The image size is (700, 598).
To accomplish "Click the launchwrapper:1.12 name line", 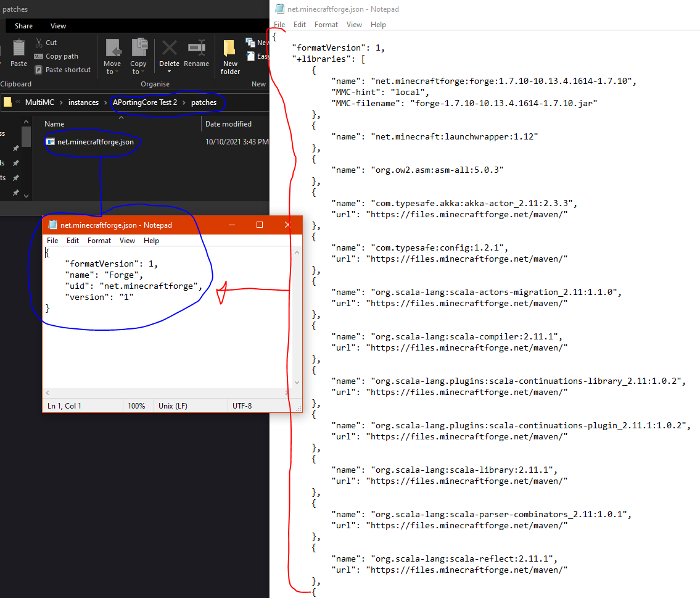I will 434,136.
